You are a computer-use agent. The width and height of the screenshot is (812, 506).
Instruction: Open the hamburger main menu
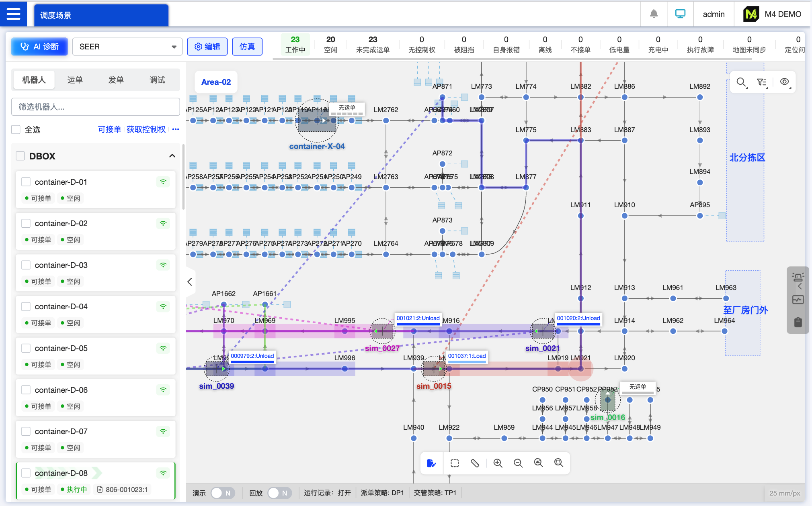click(13, 14)
